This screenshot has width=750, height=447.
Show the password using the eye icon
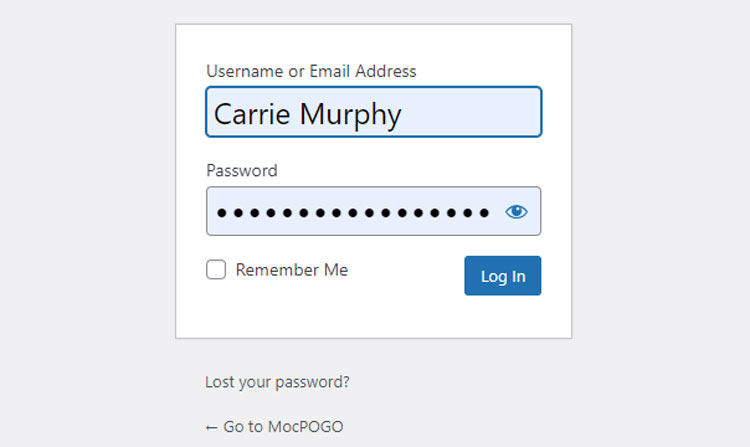516,212
